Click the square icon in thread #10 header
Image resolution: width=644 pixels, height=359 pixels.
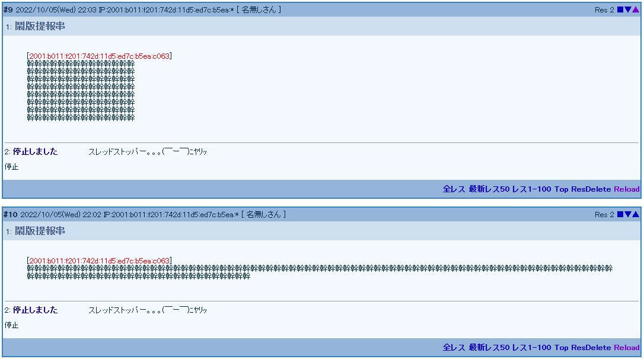620,214
